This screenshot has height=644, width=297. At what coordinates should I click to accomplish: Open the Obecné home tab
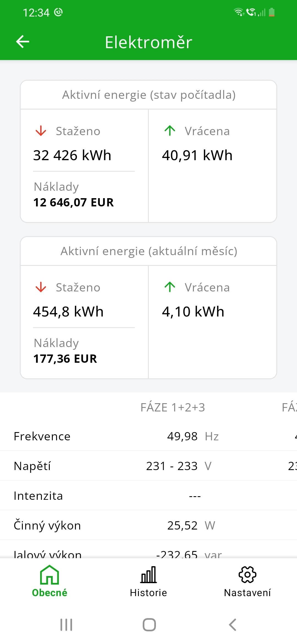point(50,581)
